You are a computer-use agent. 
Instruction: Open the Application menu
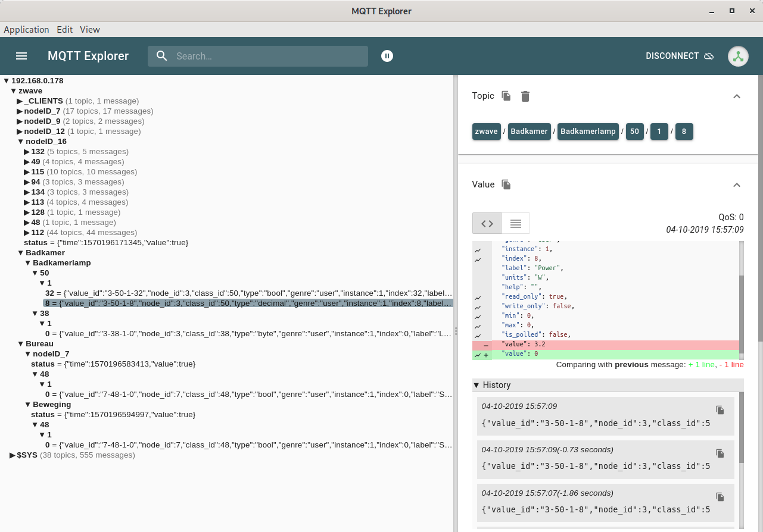point(26,29)
